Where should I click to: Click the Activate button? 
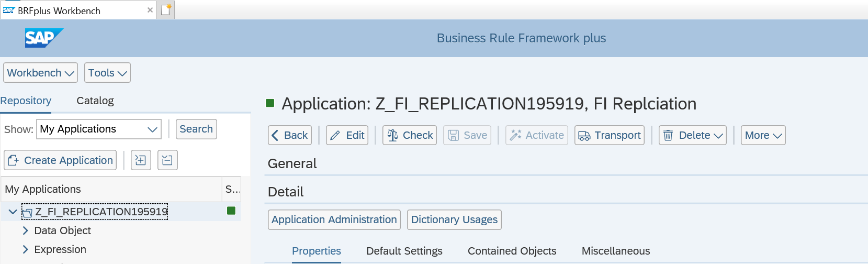[x=537, y=135]
